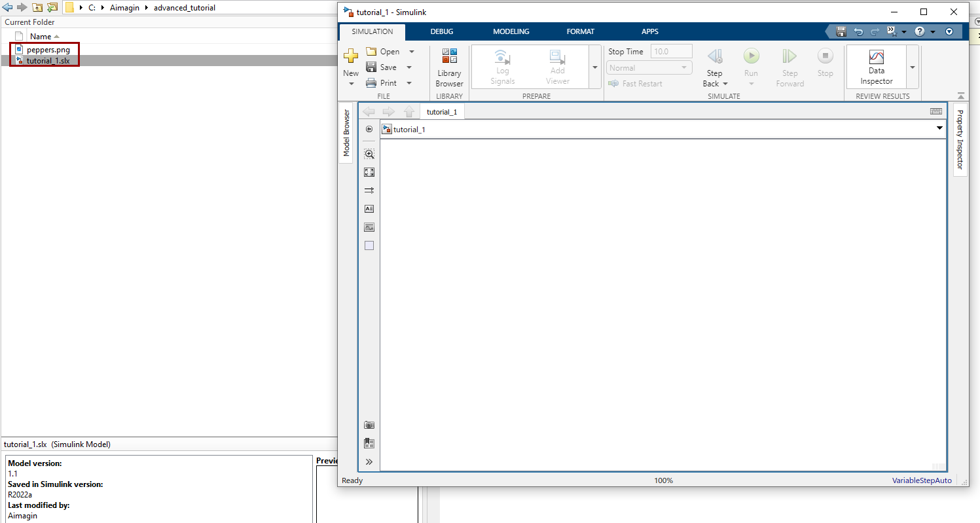The width and height of the screenshot is (980, 523).
Task: Open the New dropdown arrow
Action: coord(351,84)
